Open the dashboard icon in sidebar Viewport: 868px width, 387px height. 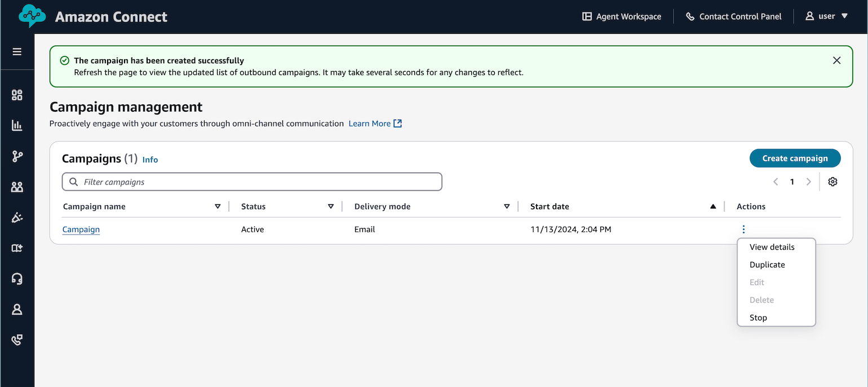pos(17,95)
